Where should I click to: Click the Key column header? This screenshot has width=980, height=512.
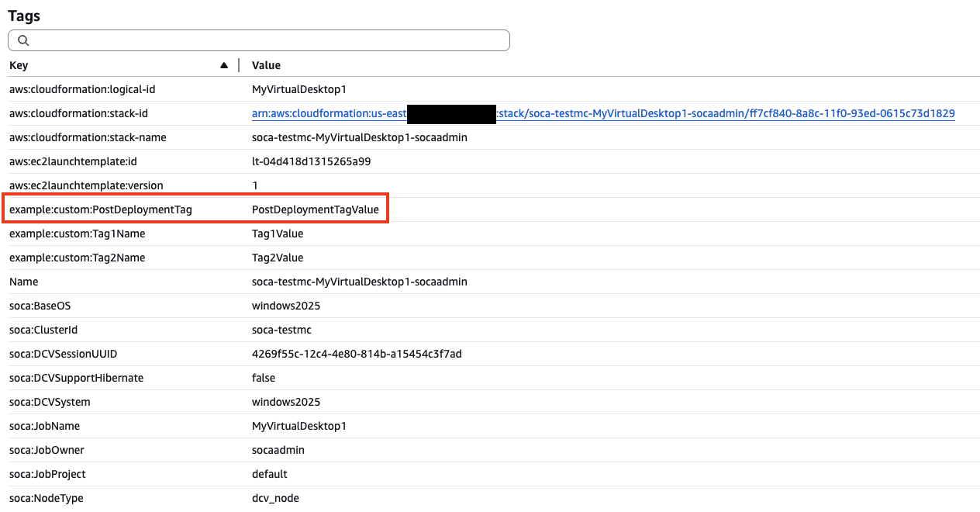click(x=19, y=65)
